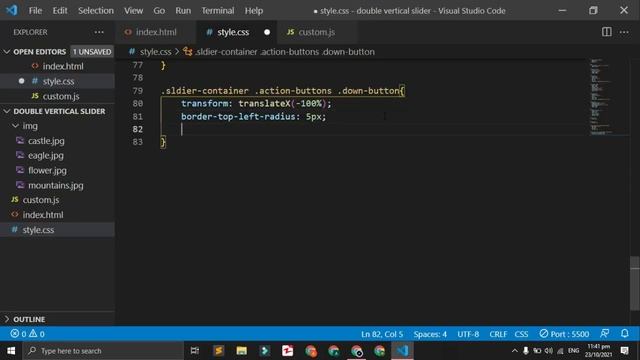Click the editor vertical scrollbar thumb
The height and width of the screenshot is (360, 640).
(635, 283)
